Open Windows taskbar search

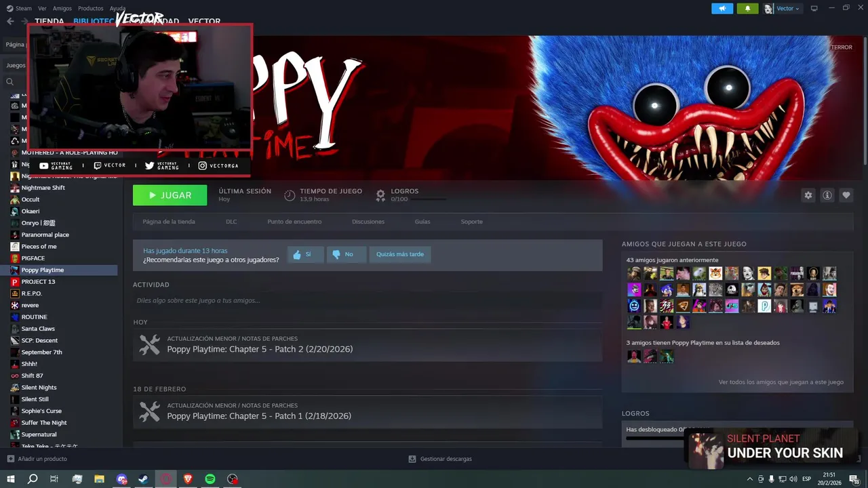[x=32, y=479]
